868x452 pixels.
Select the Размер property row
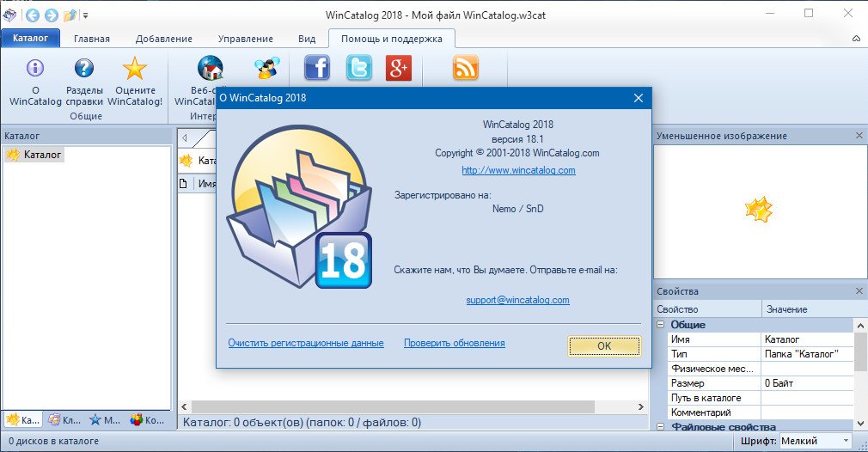tap(761, 383)
